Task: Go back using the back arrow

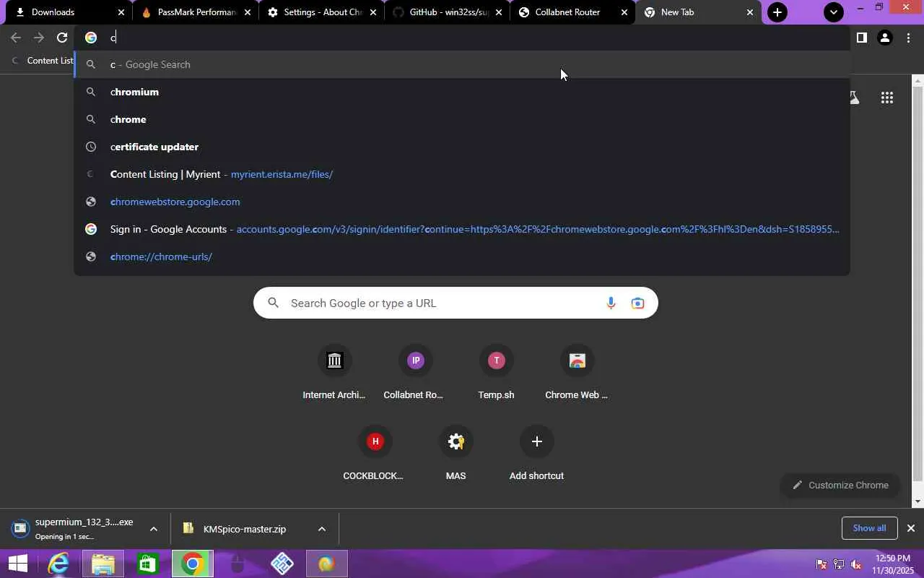Action: click(x=16, y=38)
